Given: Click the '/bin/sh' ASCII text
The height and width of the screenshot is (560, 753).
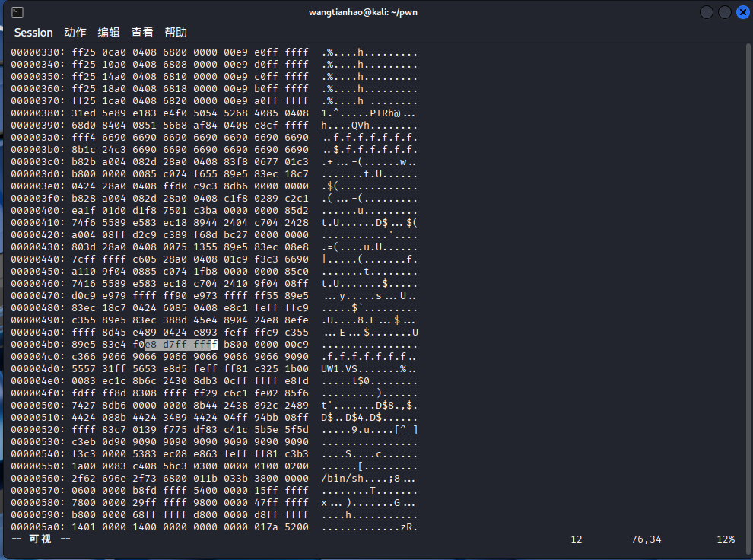Looking at the screenshot, I should 342,479.
